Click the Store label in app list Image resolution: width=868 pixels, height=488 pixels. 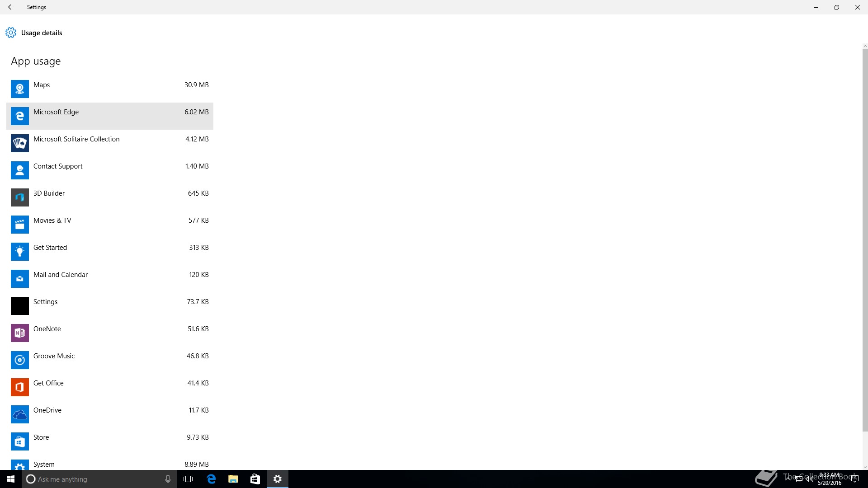pyautogui.click(x=41, y=437)
